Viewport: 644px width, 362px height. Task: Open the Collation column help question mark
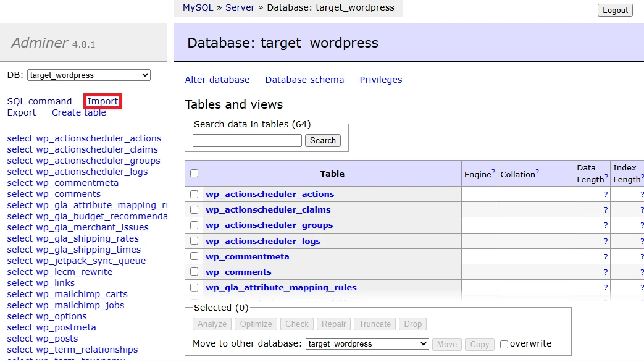tap(537, 171)
